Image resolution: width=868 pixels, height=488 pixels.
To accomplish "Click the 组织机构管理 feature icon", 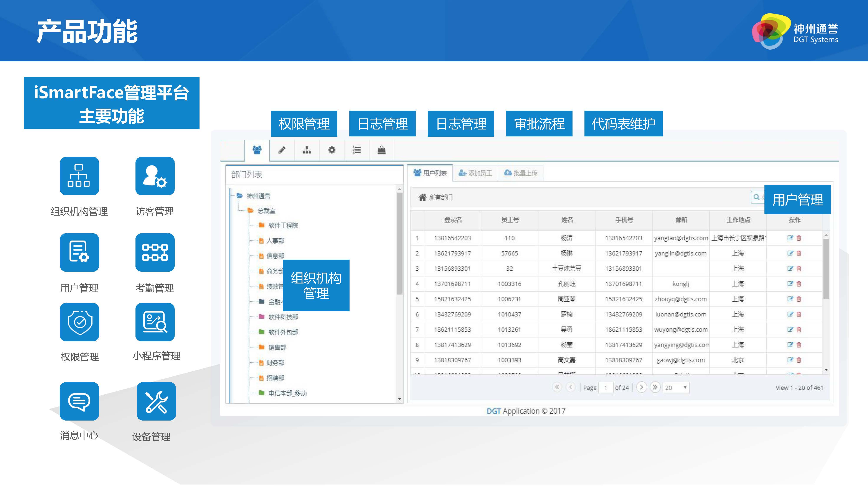I will pos(79,176).
